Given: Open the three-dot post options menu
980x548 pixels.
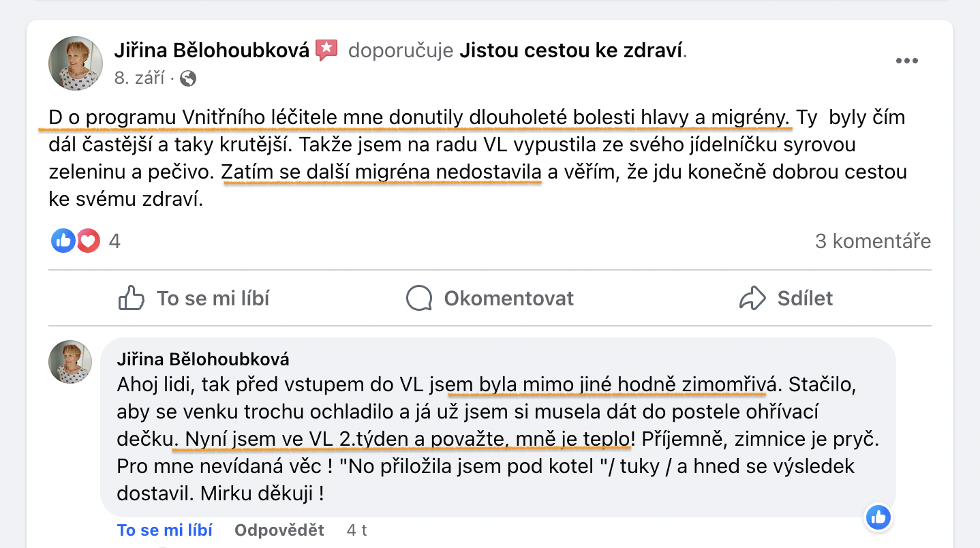Looking at the screenshot, I should pos(906,61).
